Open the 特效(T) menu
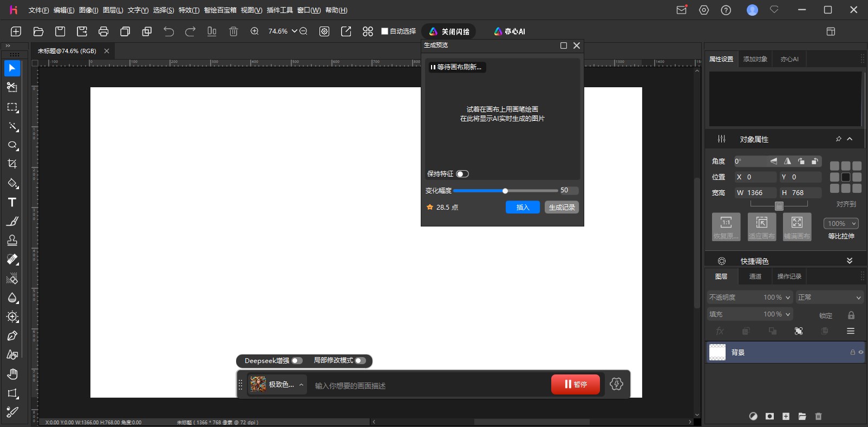This screenshot has height=427, width=868. (x=189, y=10)
